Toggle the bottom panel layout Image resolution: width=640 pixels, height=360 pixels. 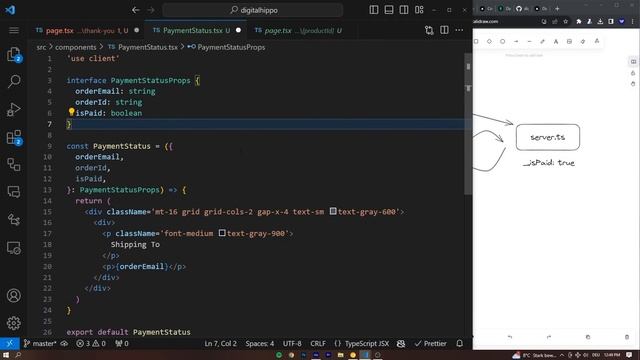tap(389, 10)
